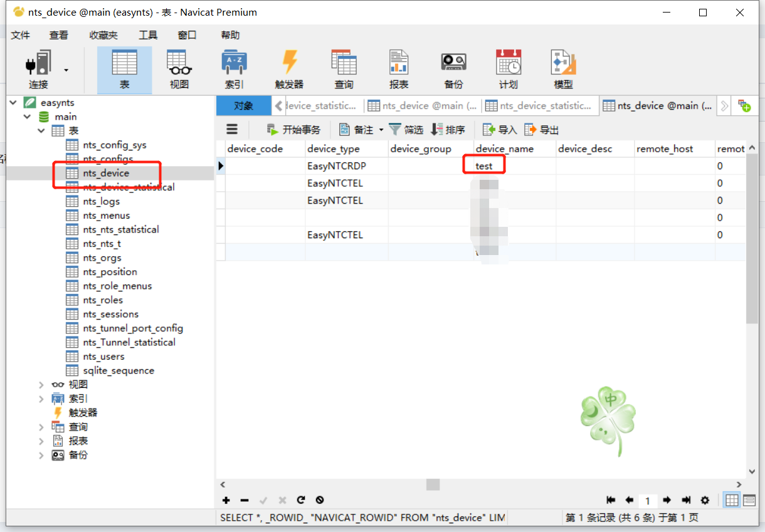The height and width of the screenshot is (532, 765).
Task: Open the Backup (备份) toolbar icon
Action: pos(453,70)
